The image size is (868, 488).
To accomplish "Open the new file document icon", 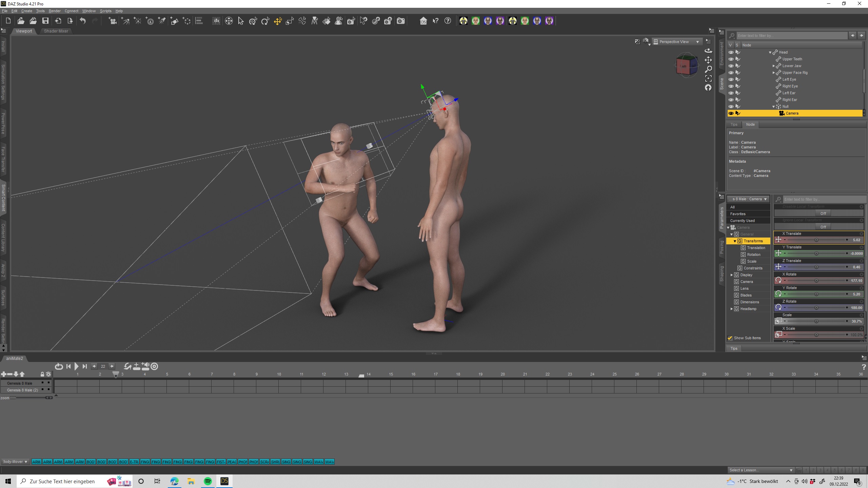I will tap(8, 21).
